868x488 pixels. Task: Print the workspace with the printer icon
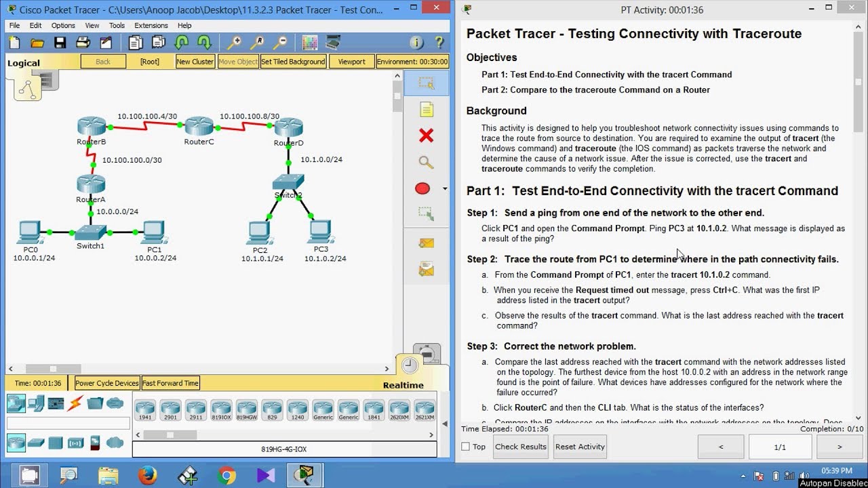(x=83, y=43)
